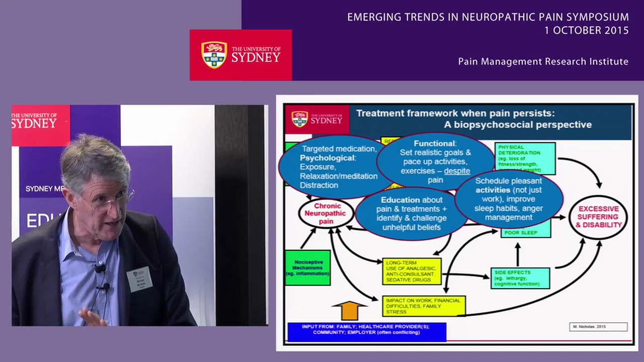Expand the Schedule pleasant activities bubble

508,199
